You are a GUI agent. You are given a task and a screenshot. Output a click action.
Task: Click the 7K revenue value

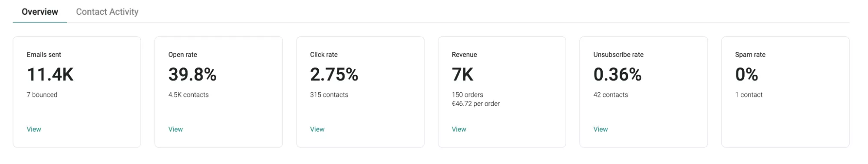point(462,74)
